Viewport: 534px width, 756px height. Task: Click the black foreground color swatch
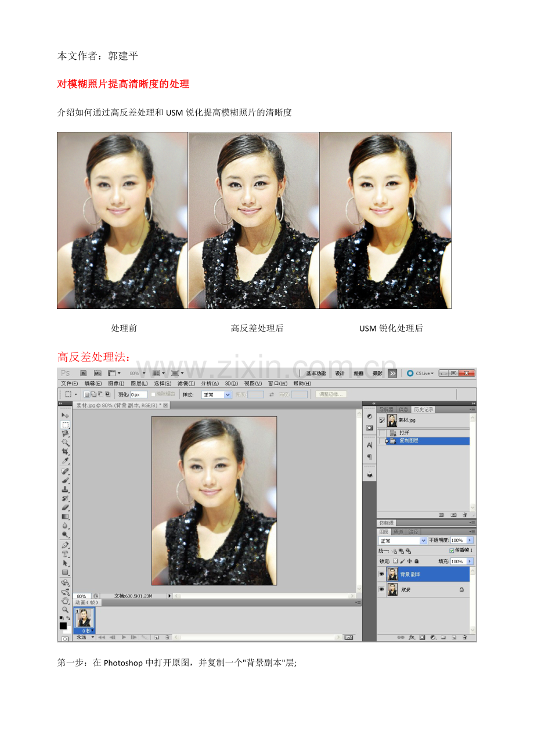(x=63, y=625)
